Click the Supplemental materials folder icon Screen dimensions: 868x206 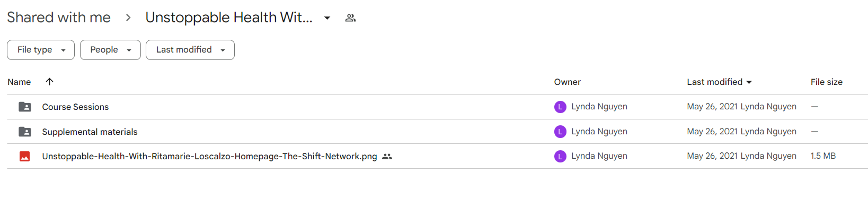click(x=25, y=132)
